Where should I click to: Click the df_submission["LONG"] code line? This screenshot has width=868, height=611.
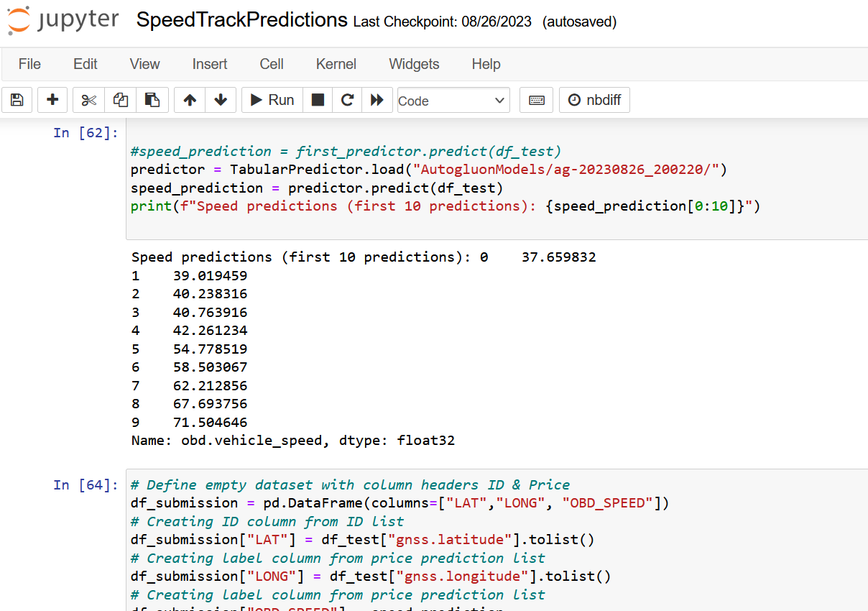(x=371, y=576)
